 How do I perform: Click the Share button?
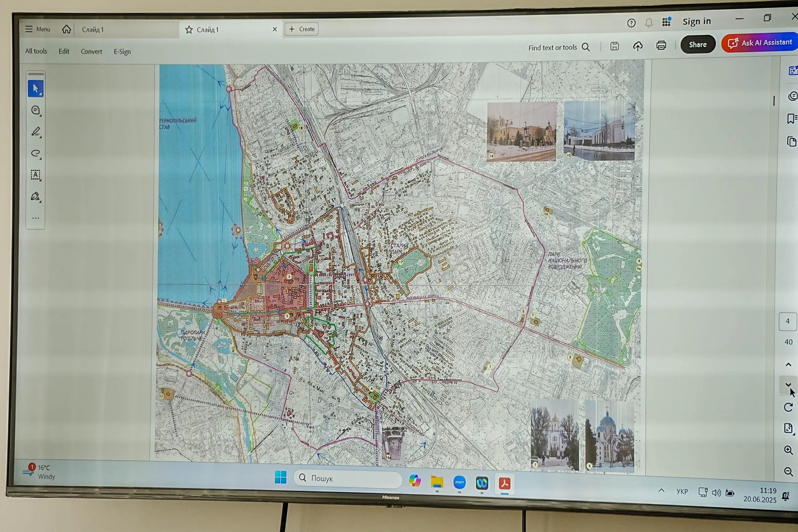tap(698, 44)
